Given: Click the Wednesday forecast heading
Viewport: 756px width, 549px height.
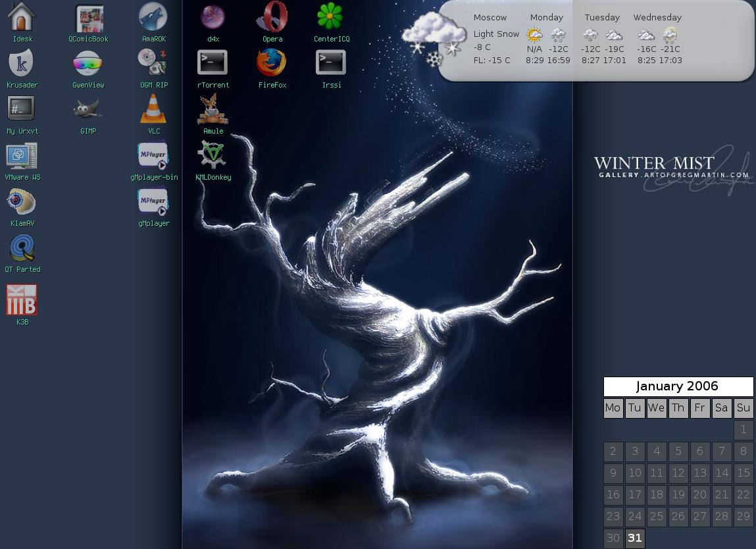Looking at the screenshot, I should coord(657,17).
